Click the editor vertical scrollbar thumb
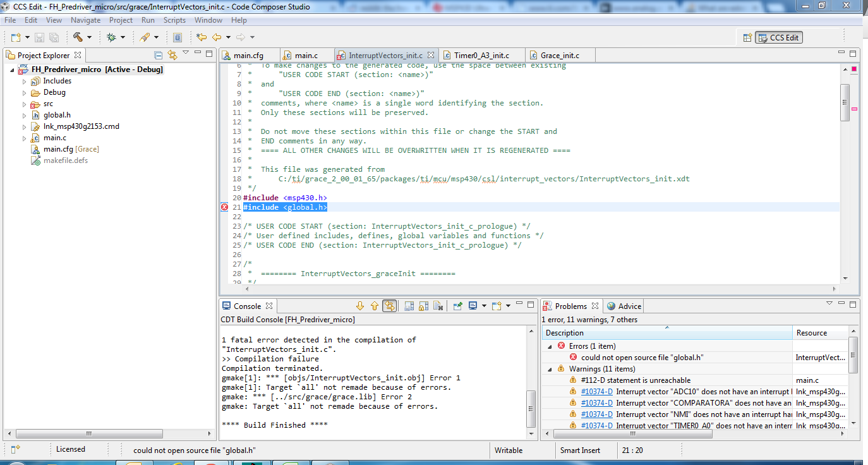This screenshot has width=868, height=465. (845, 101)
